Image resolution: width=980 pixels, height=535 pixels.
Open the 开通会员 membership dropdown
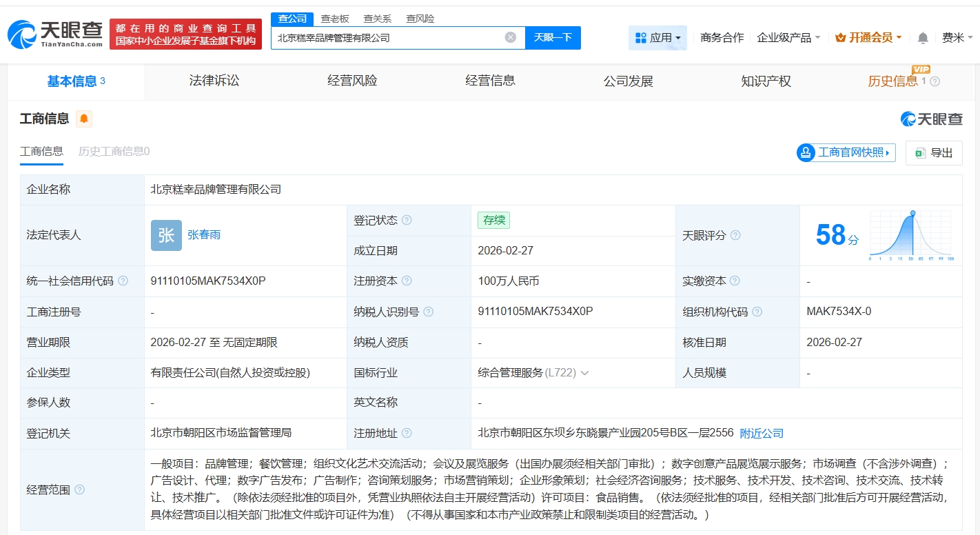(868, 38)
